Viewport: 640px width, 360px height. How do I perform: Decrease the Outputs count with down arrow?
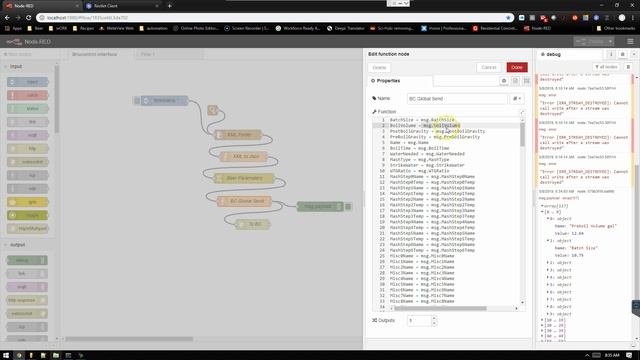click(434, 323)
